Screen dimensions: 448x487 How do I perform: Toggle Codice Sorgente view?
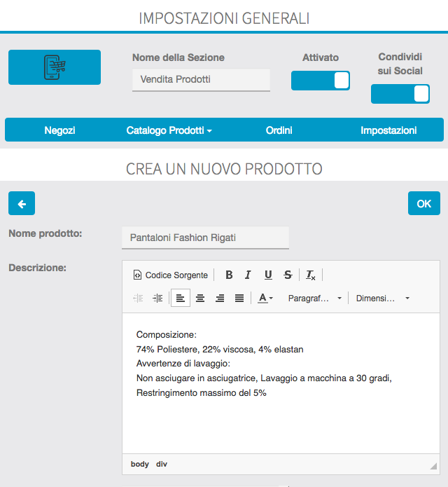171,275
